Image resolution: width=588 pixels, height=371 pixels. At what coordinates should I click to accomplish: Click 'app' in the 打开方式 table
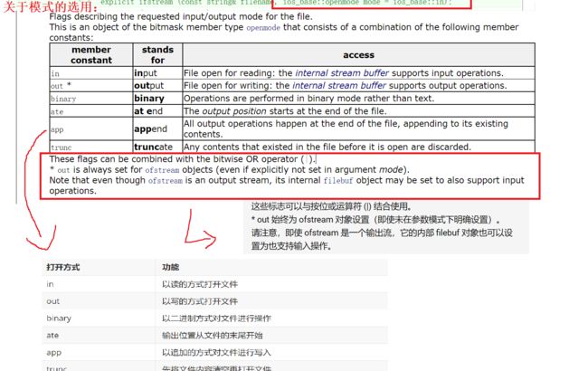click(54, 353)
